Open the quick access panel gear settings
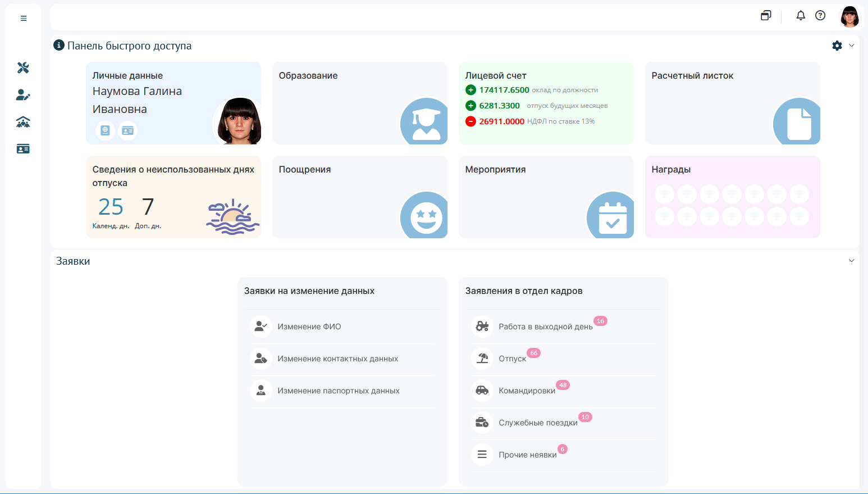The height and width of the screenshot is (494, 868). click(x=837, y=46)
